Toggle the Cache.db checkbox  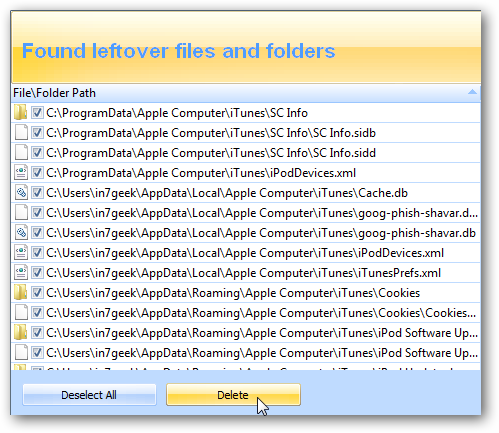(x=37, y=193)
